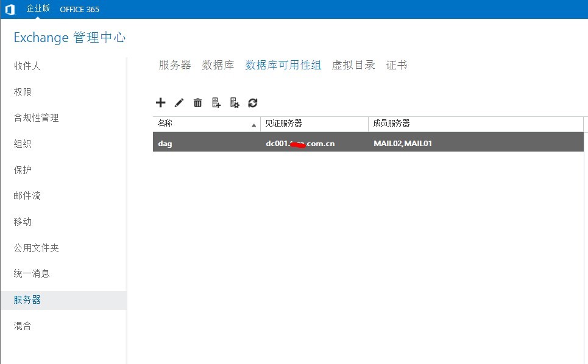Add a new database availability group
588x364 pixels.
point(160,103)
